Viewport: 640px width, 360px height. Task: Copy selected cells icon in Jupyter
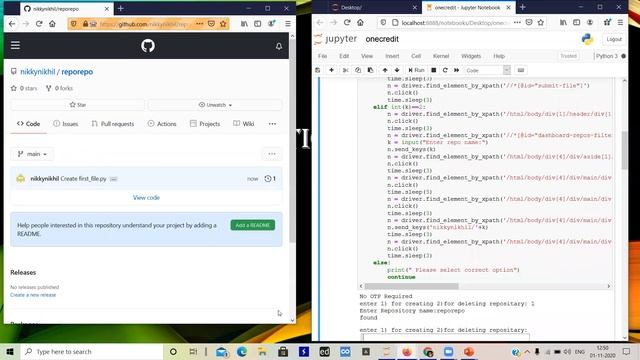(358, 70)
